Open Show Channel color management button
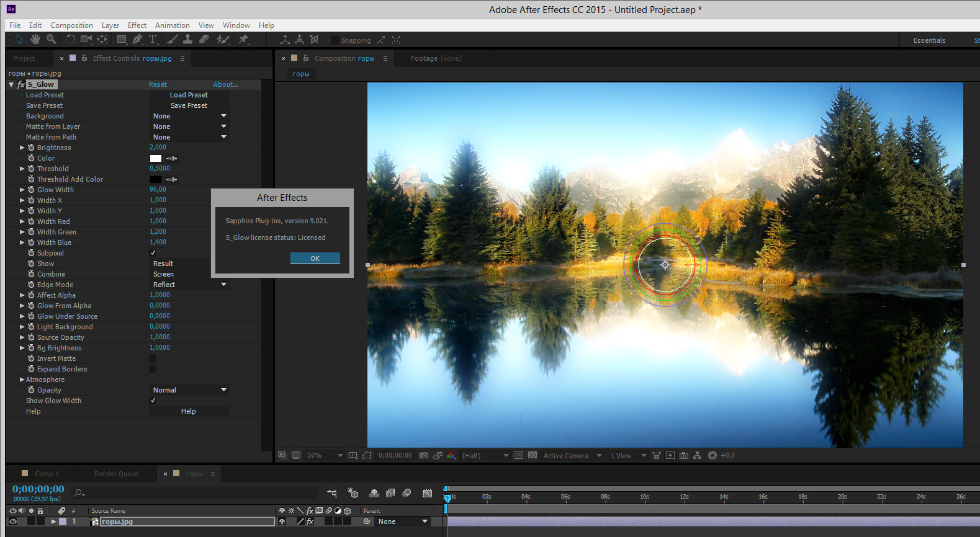 click(x=451, y=455)
